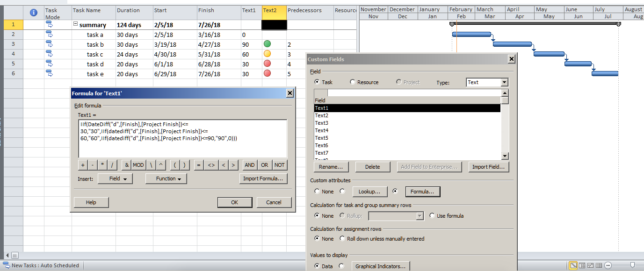Click the Rename button

331,167
